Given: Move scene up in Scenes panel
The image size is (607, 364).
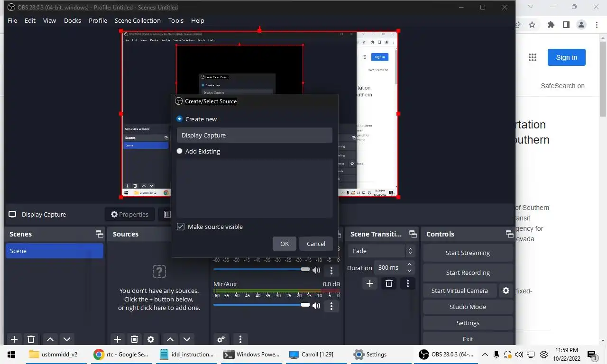Looking at the screenshot, I should point(50,339).
